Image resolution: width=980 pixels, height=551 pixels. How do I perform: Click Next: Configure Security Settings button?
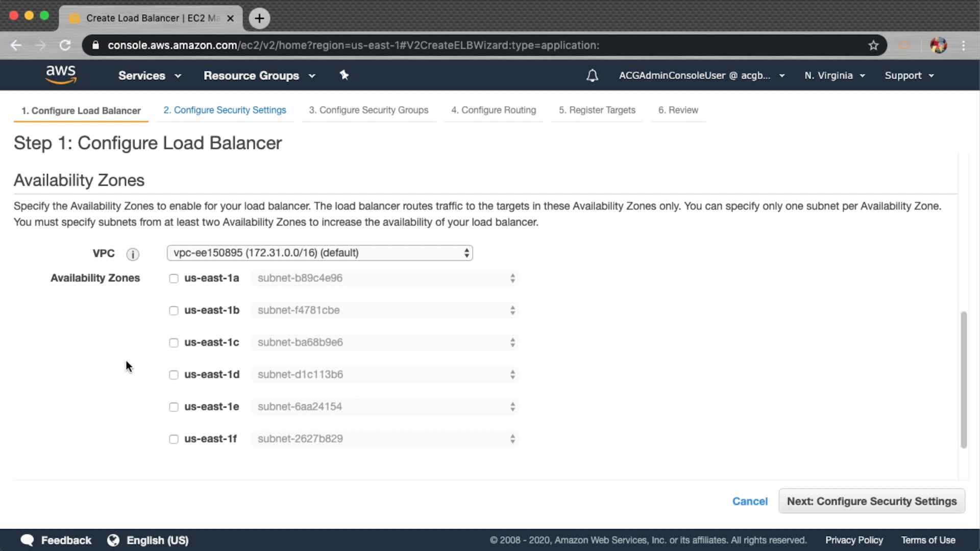point(871,501)
